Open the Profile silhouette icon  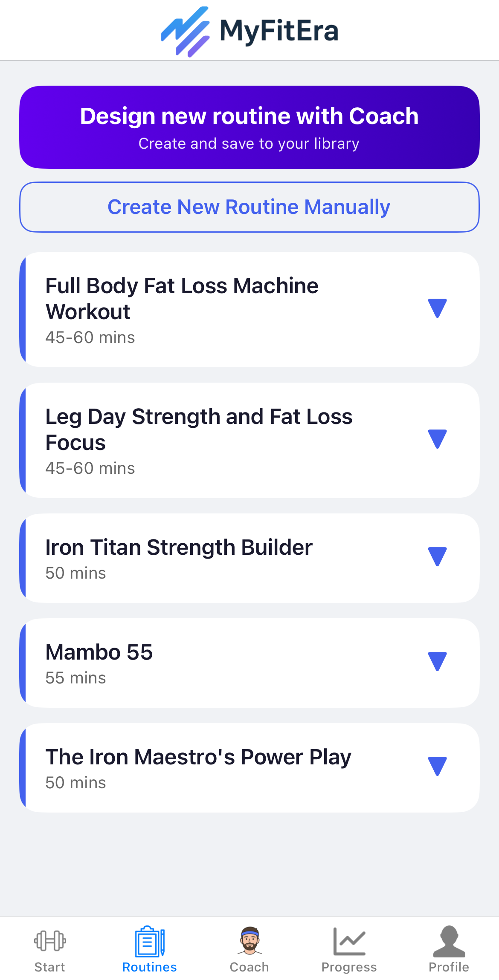pyautogui.click(x=449, y=941)
